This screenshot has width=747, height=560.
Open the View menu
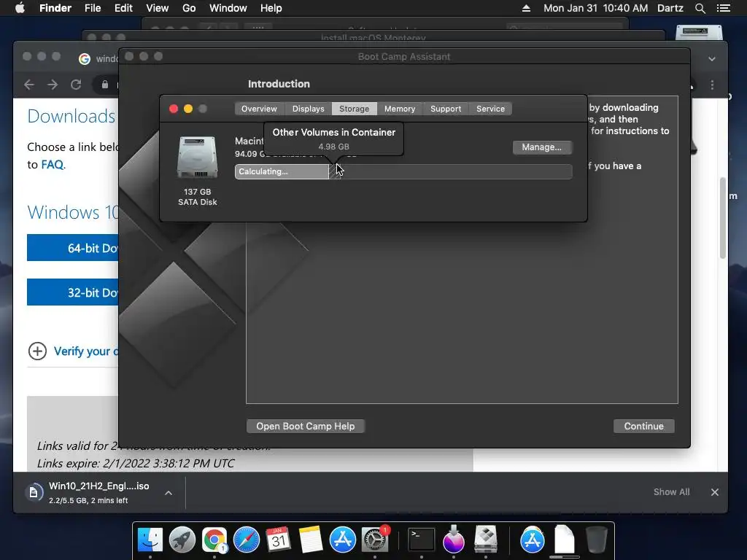point(158,8)
